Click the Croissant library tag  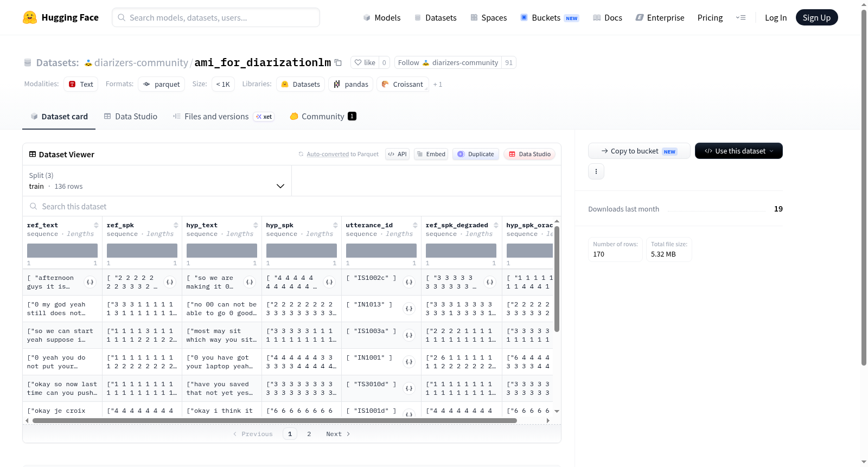click(x=403, y=84)
